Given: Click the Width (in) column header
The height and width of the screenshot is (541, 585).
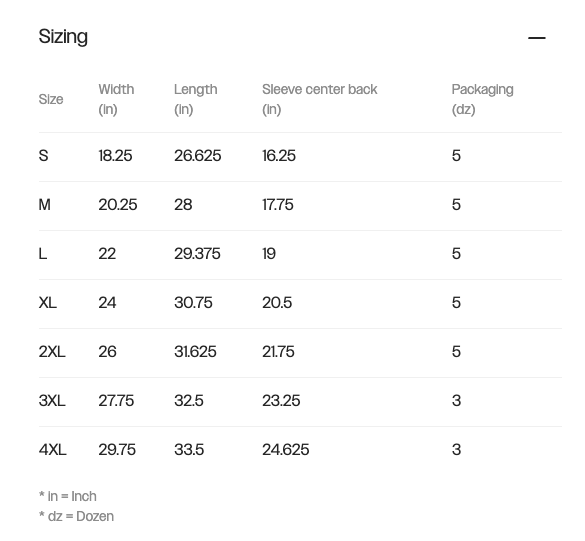Looking at the screenshot, I should pos(116,99).
